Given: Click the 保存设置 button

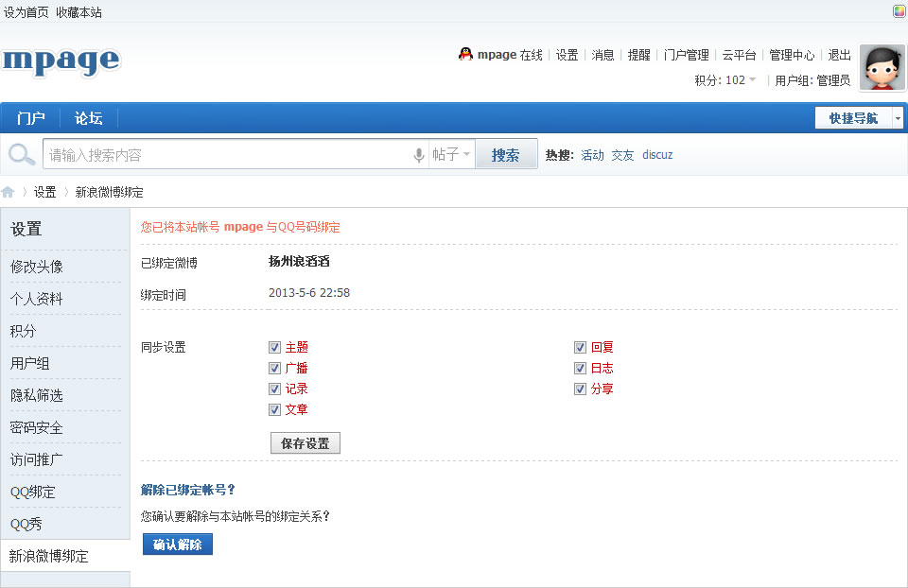Looking at the screenshot, I should 305,442.
